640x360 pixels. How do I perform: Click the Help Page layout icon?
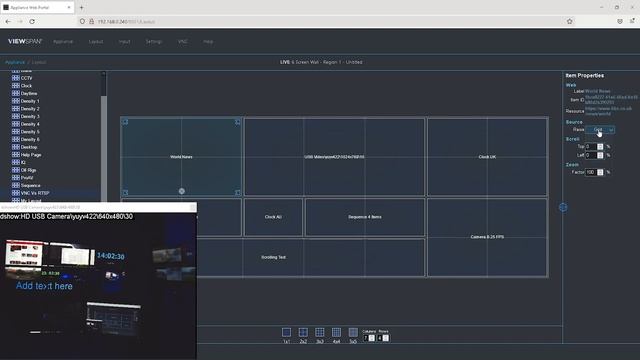16,155
